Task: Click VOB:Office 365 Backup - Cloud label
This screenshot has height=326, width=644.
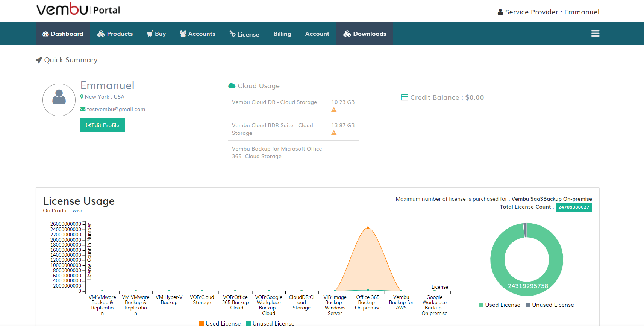Action: coord(235,302)
